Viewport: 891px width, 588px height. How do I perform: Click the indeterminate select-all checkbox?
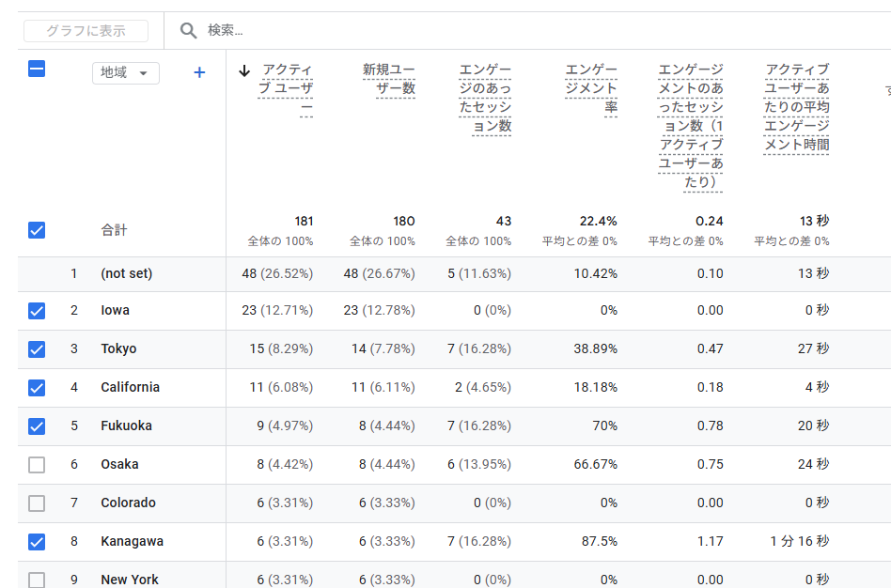click(x=36, y=69)
